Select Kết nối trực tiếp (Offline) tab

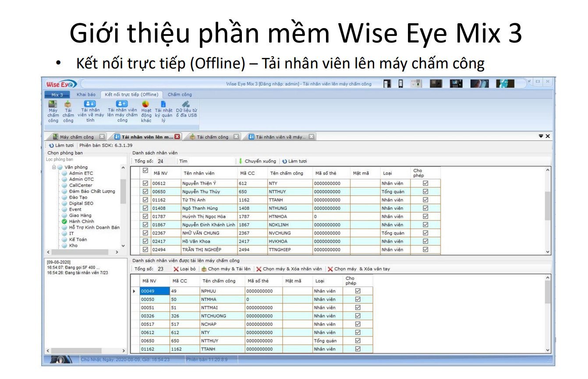pos(131,95)
